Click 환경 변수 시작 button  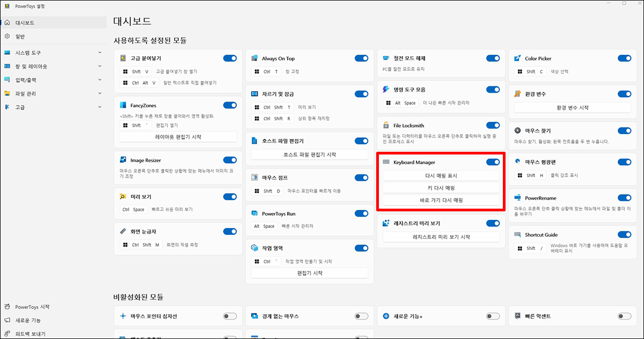(573, 107)
